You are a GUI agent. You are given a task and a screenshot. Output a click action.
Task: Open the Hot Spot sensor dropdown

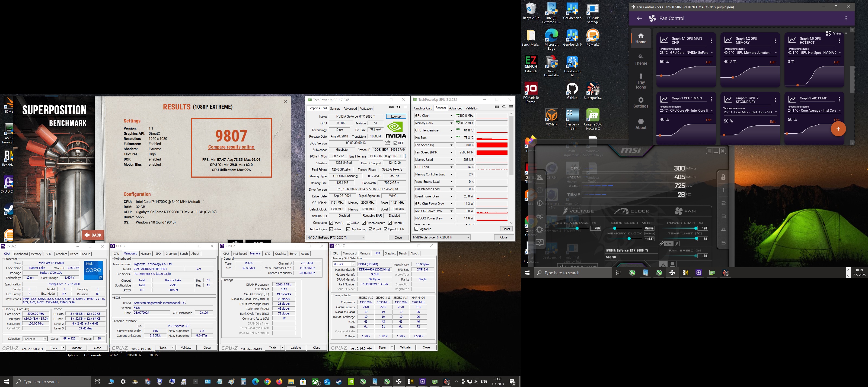pyautogui.click(x=451, y=138)
